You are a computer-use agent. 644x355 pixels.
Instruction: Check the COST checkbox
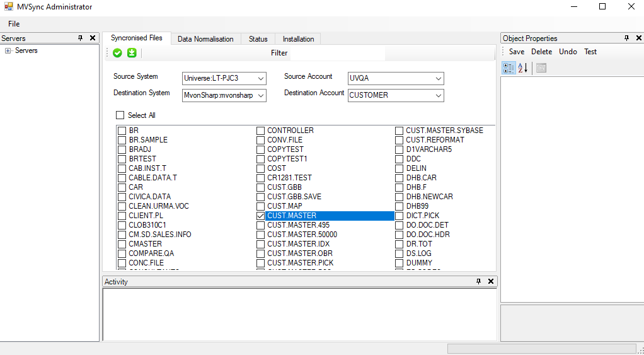click(260, 168)
